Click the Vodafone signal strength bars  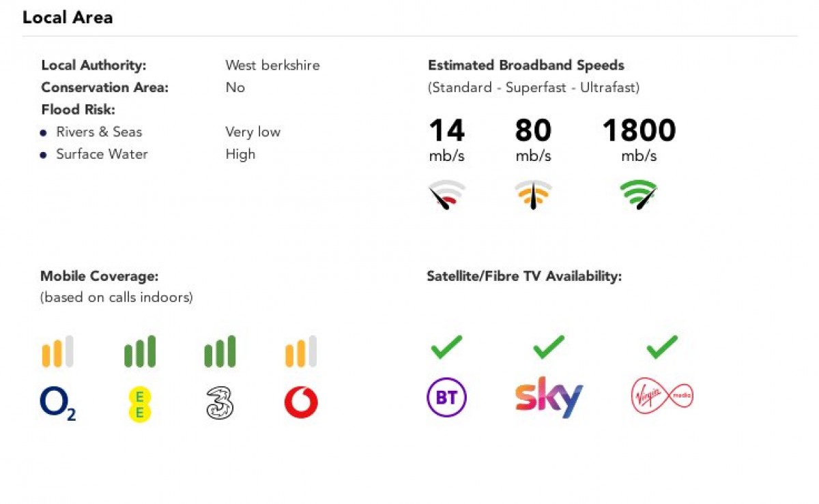click(301, 352)
